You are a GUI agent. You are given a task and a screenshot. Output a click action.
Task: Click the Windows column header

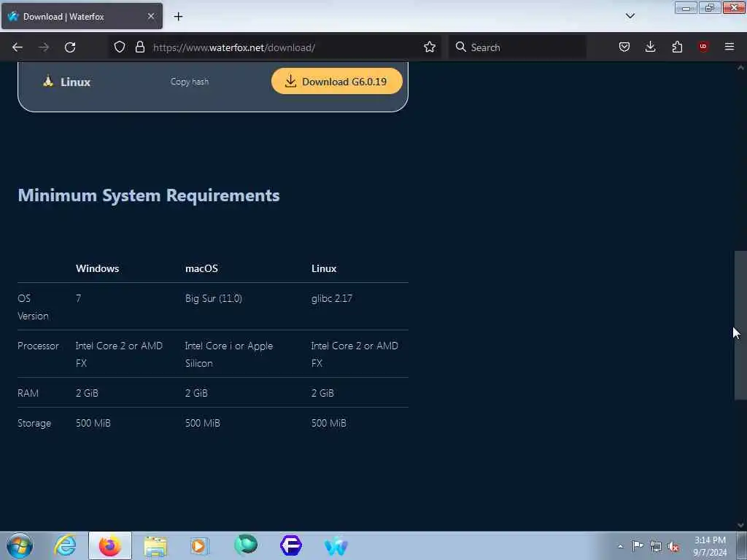(98, 268)
